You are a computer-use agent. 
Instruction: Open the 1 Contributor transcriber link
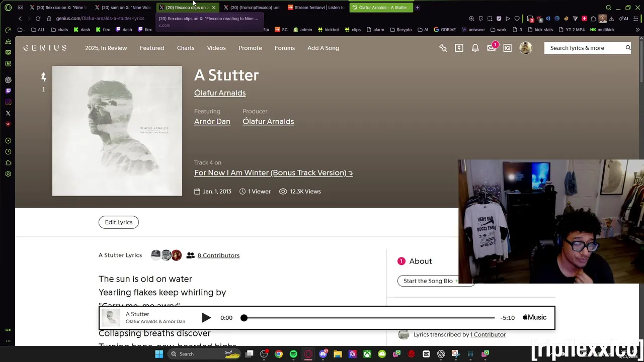point(488,334)
